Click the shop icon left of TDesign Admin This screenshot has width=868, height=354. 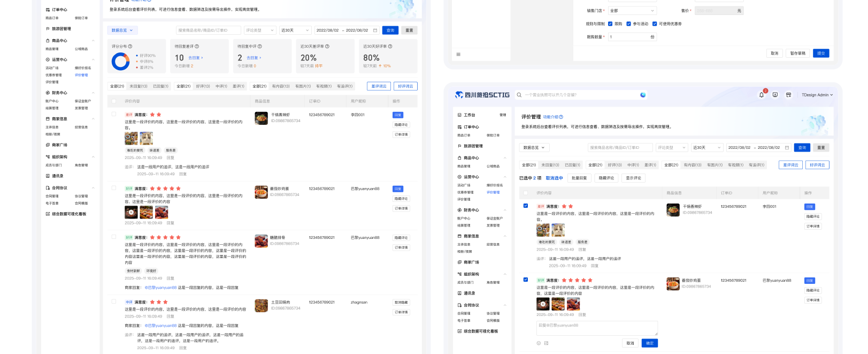click(x=788, y=95)
